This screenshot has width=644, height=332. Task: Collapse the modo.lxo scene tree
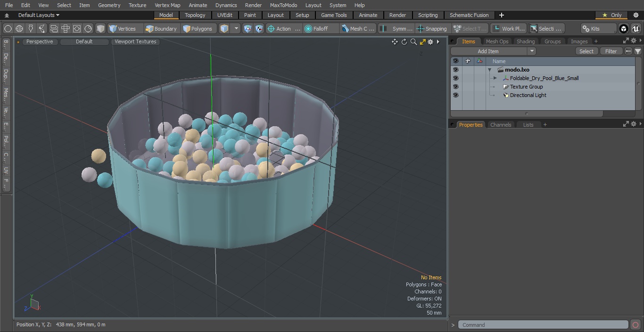(490, 70)
